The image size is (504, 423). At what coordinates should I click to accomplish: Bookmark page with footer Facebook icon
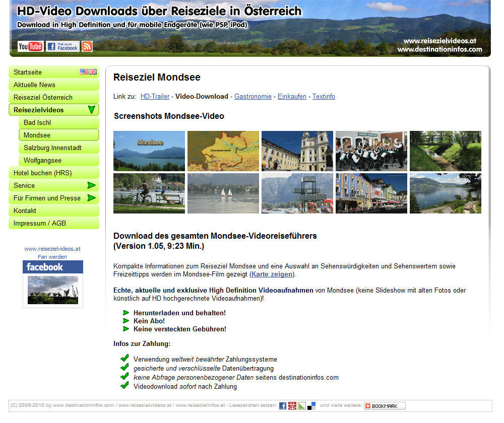(283, 406)
